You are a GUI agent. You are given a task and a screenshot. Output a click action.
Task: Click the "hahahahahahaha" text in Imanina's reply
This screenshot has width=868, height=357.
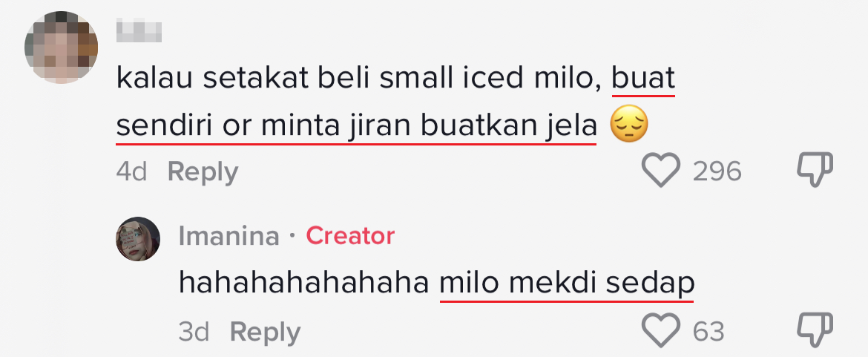304,283
